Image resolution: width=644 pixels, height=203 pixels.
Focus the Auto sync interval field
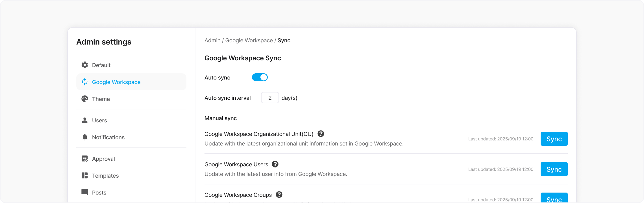[270, 98]
